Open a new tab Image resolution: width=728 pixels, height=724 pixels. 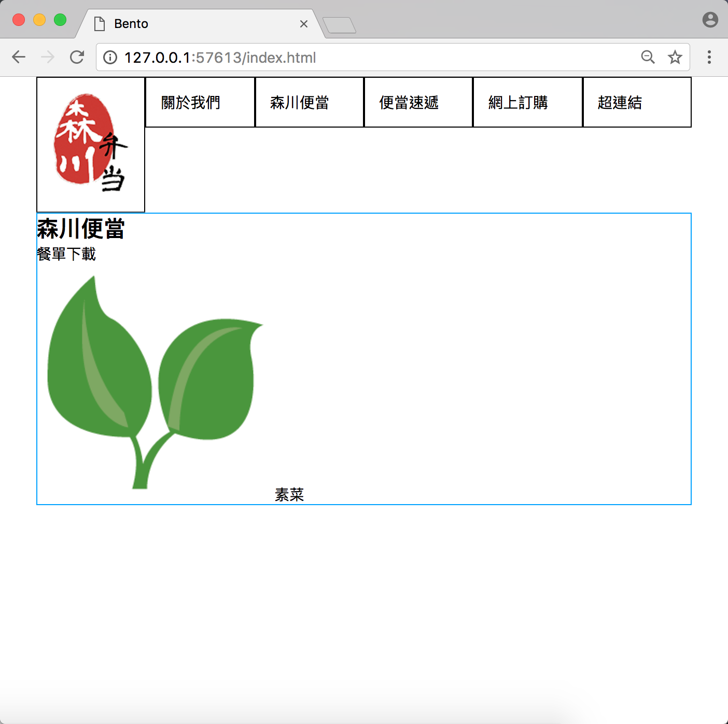click(x=339, y=25)
